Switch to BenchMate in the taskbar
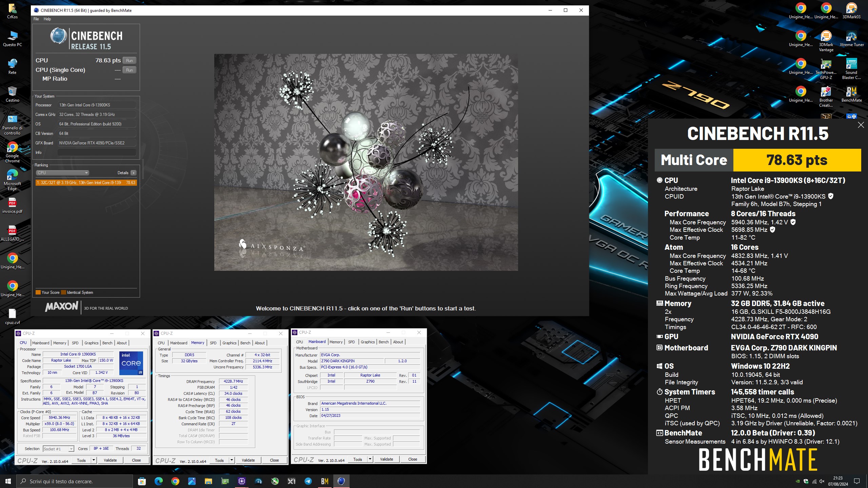 tap(324, 481)
